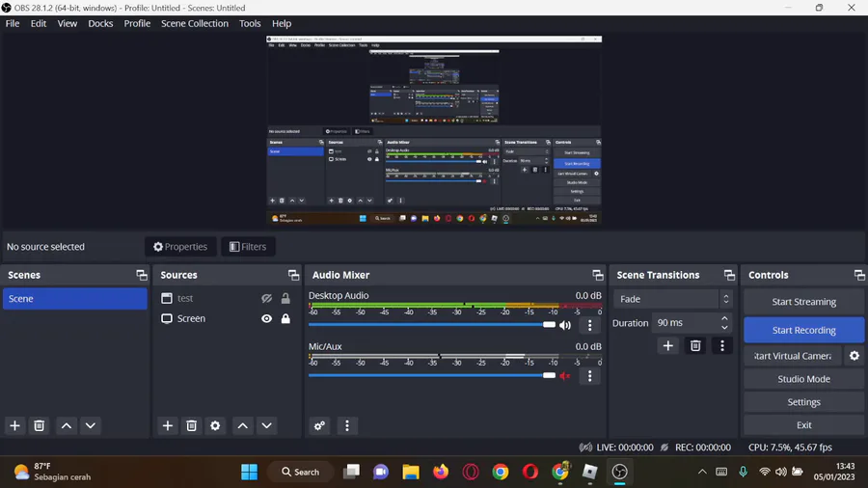Move scene down with arrow icon
868x488 pixels.
pyautogui.click(x=91, y=425)
